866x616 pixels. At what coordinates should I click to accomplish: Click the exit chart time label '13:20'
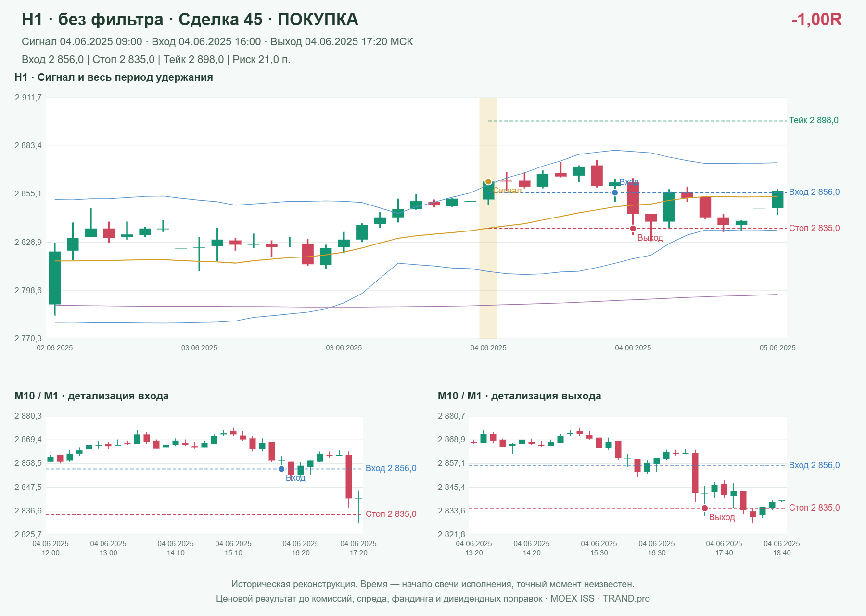pos(474,553)
